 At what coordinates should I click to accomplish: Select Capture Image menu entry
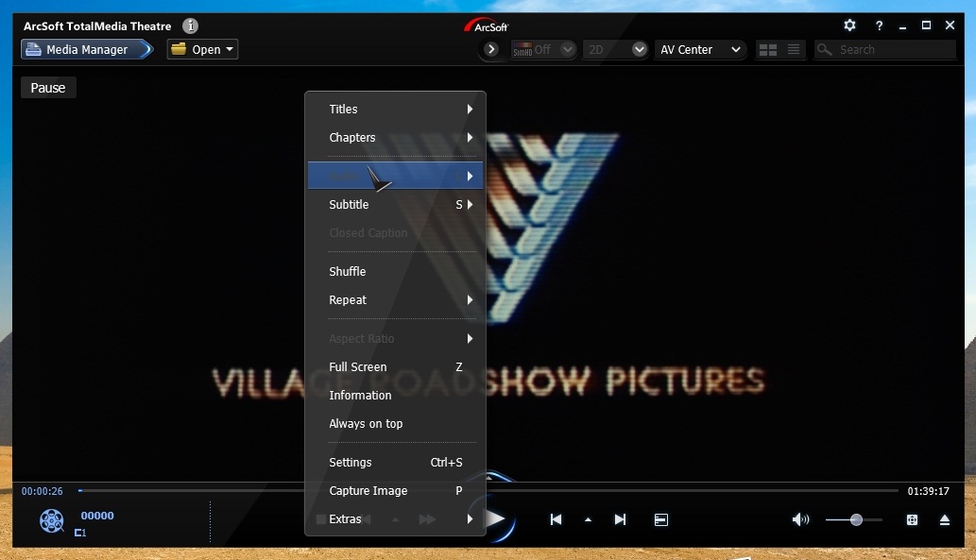395,491
